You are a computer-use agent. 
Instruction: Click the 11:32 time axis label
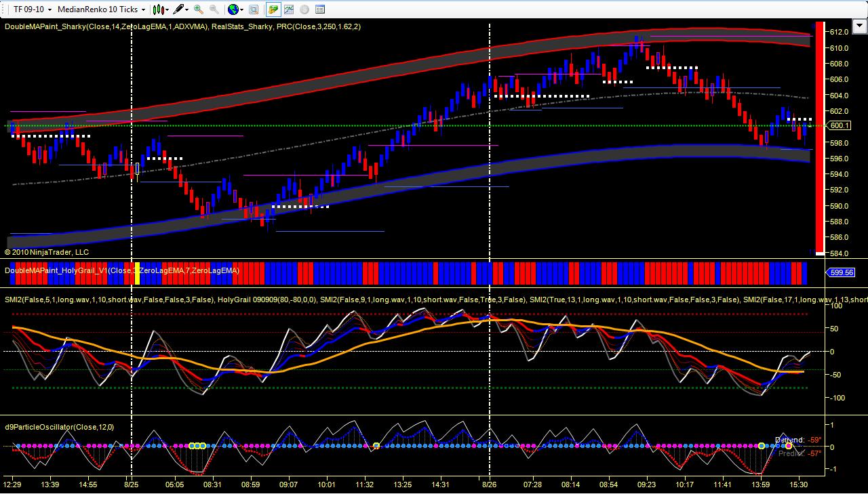click(364, 485)
